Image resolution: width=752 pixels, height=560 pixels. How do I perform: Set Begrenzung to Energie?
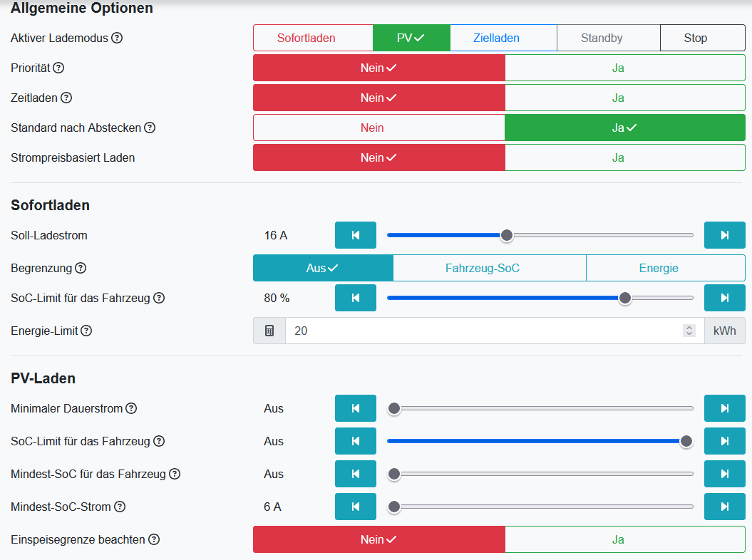[666, 268]
